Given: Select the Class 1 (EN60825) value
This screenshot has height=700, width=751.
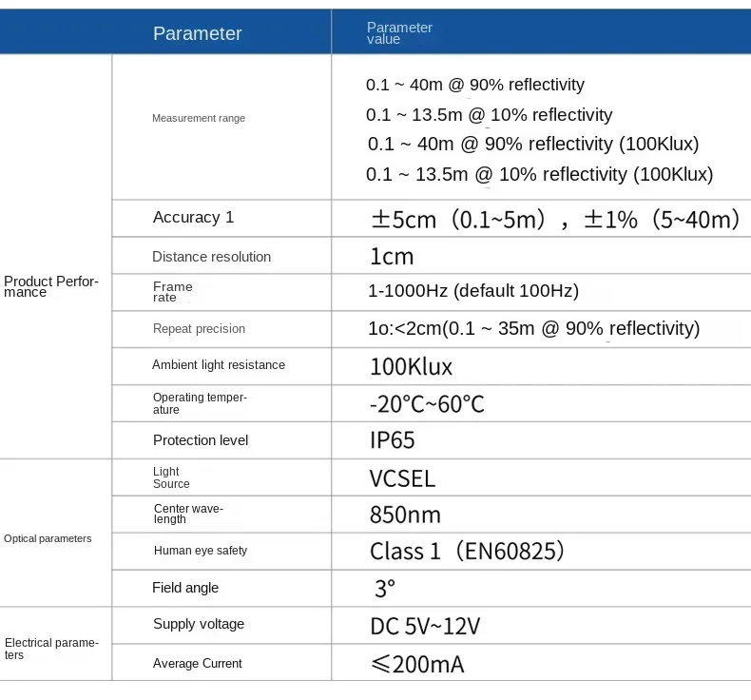Looking at the screenshot, I should [467, 551].
